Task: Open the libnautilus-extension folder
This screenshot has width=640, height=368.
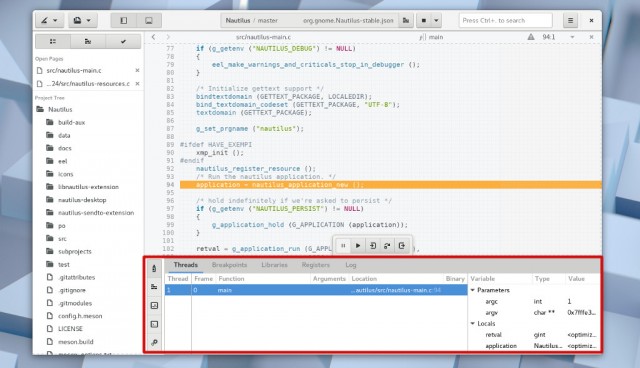Action: (88, 187)
